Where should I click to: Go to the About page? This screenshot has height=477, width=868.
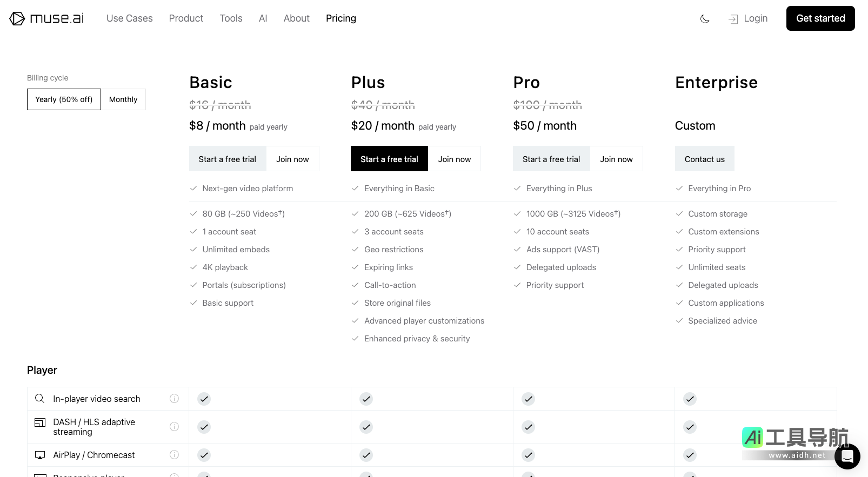point(296,18)
